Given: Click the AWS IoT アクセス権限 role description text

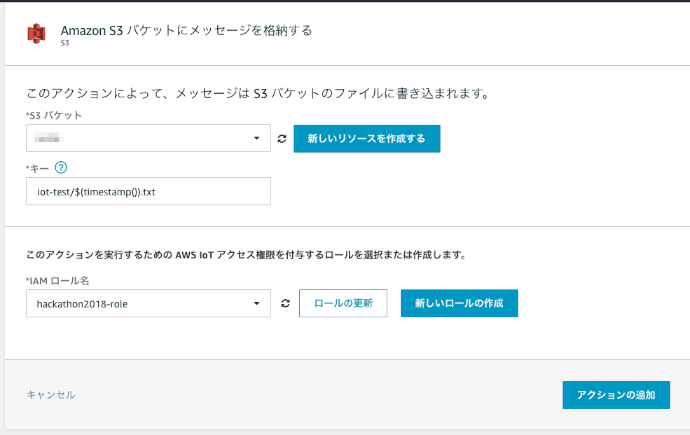Looking at the screenshot, I should pos(246,255).
